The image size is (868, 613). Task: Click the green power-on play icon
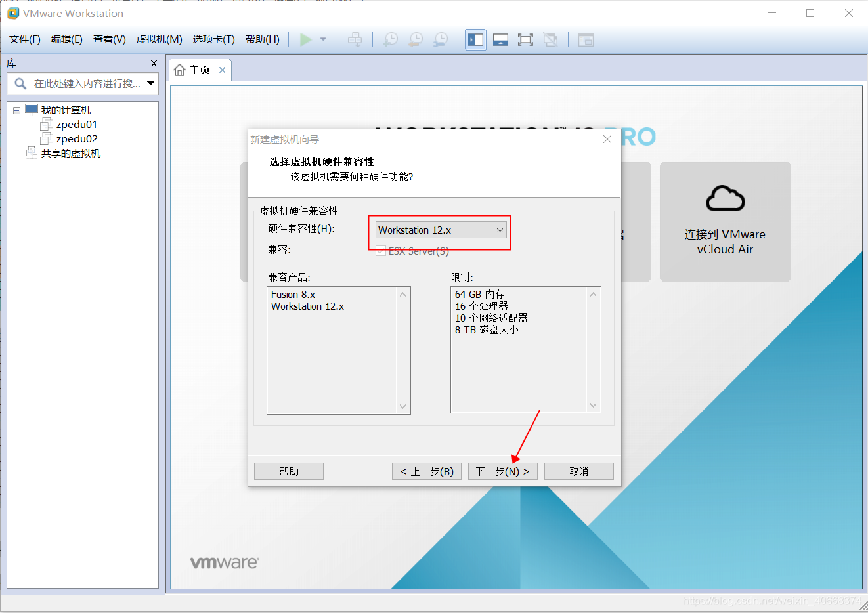coord(305,40)
